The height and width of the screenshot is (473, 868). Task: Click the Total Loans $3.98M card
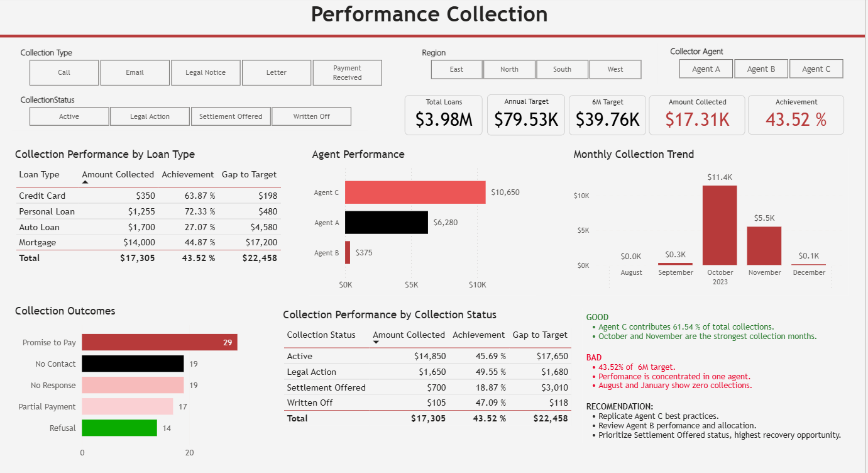[x=444, y=115]
